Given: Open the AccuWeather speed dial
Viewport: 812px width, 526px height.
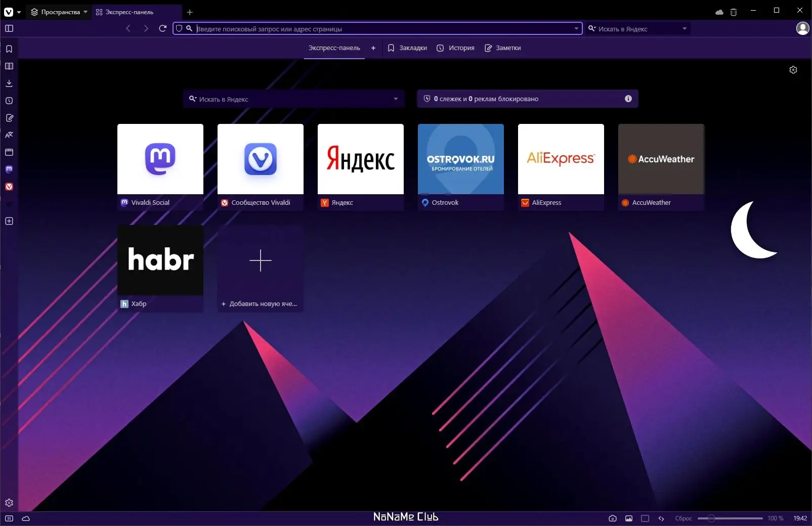Looking at the screenshot, I should (x=661, y=167).
